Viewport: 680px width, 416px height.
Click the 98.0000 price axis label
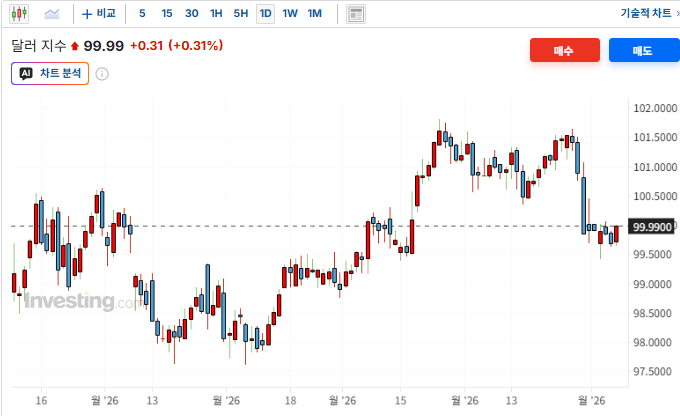[x=655, y=343]
